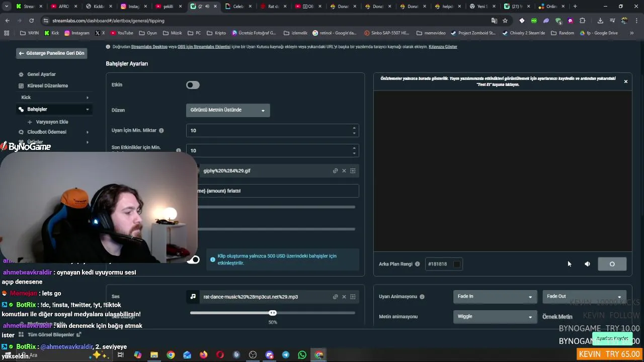Click the #181818 background color swatch

(x=457, y=264)
